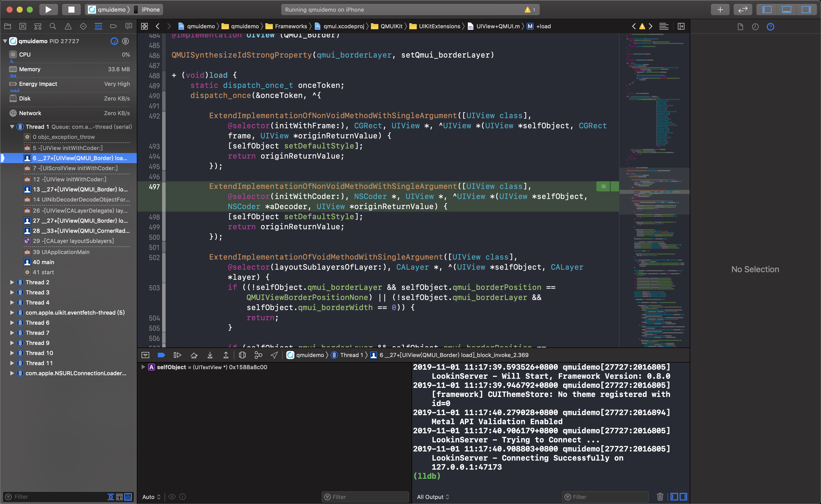
Task: Jump to previous issue arrow
Action: point(634,26)
